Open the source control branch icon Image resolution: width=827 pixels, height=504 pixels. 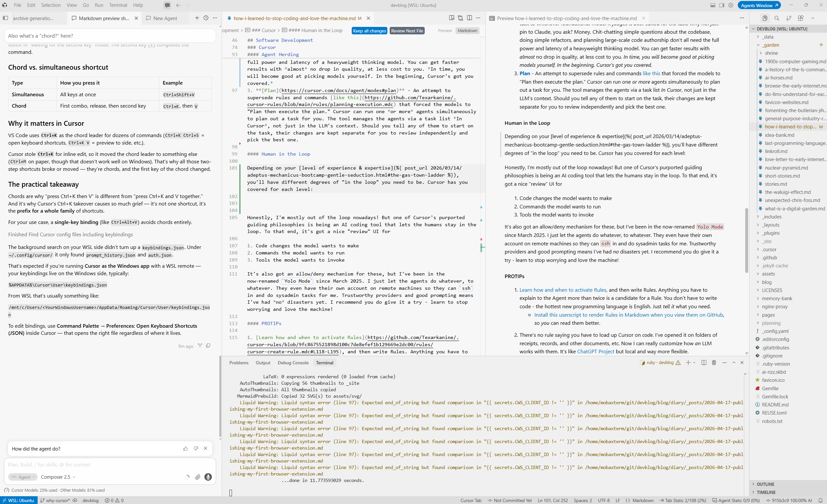[789, 18]
